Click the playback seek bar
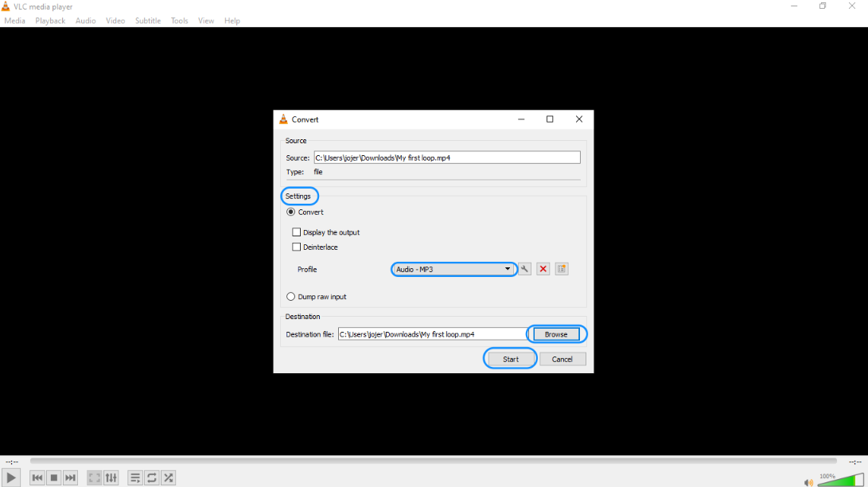The width and height of the screenshot is (868, 487). pos(434,461)
